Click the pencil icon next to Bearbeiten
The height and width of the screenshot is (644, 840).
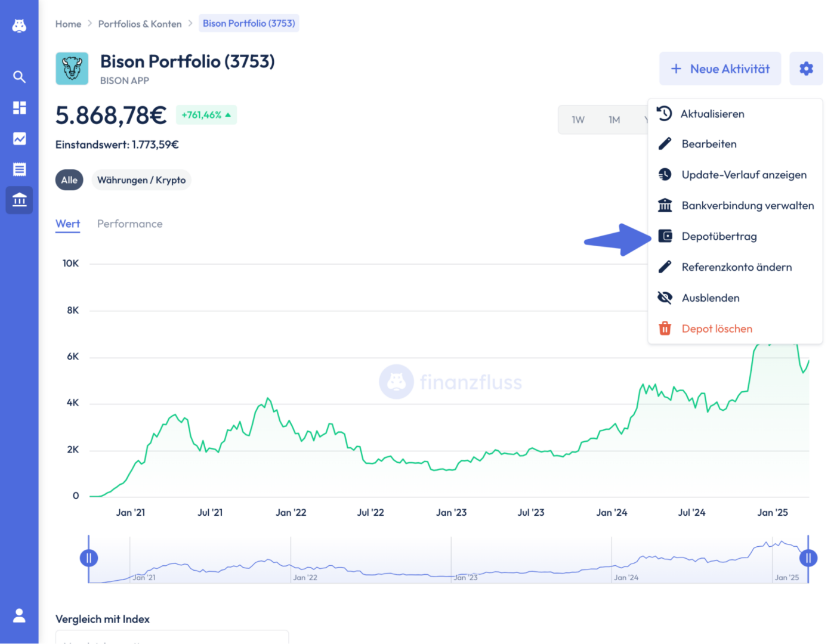[x=665, y=144]
